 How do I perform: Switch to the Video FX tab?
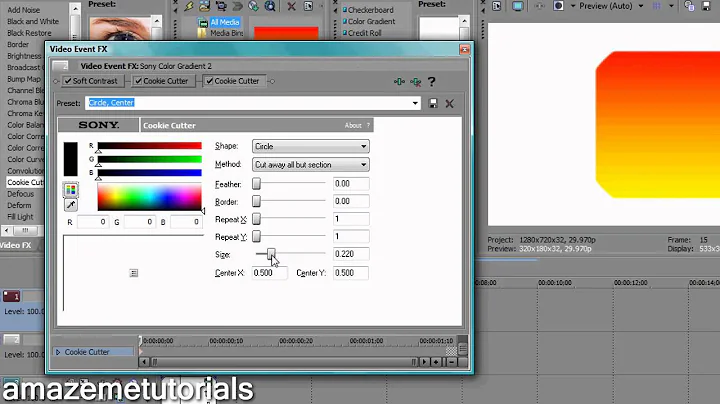pos(16,245)
